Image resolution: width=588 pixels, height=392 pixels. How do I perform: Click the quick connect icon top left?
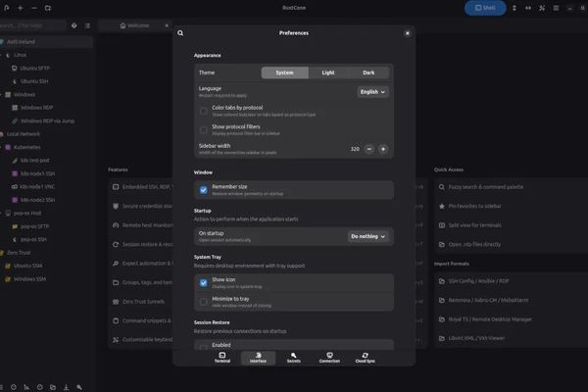(7, 8)
